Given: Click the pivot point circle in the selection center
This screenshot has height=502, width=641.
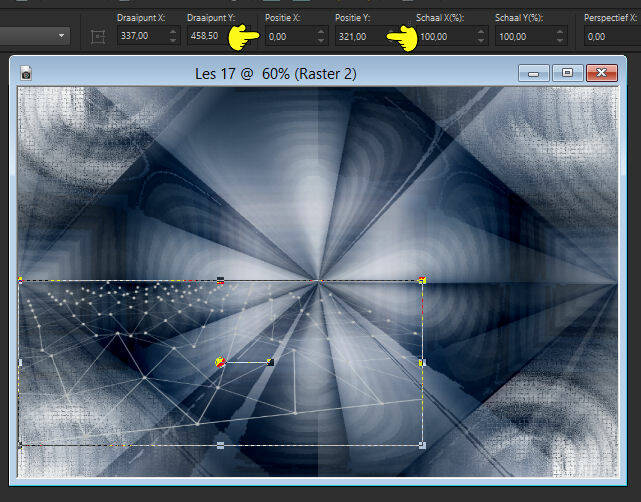Looking at the screenshot, I should click(x=220, y=362).
